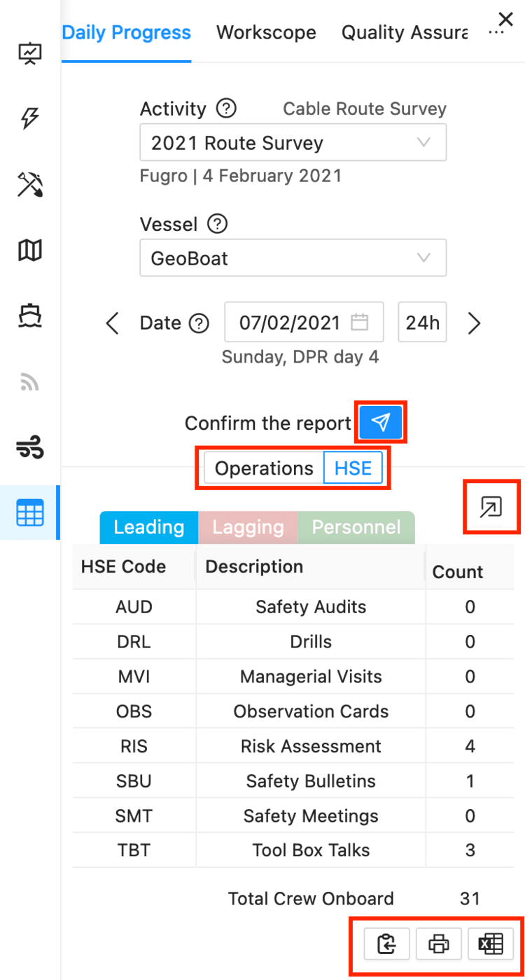This screenshot has width=525, height=980.
Task: Open the RSS feed sidebar icon
Action: coord(30,381)
